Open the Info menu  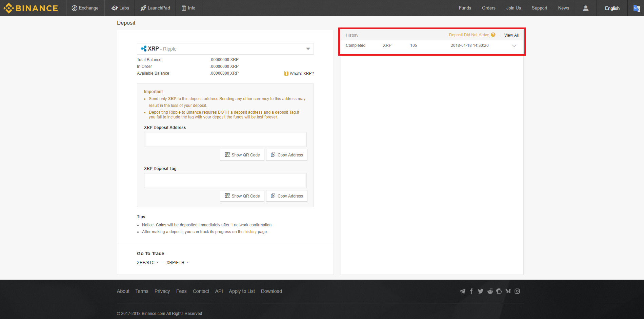[x=188, y=8]
